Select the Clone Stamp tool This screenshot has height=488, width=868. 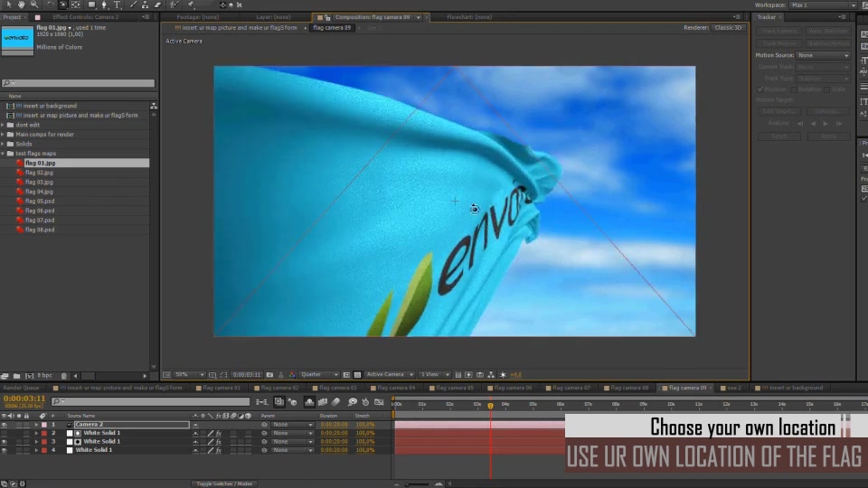click(x=145, y=5)
